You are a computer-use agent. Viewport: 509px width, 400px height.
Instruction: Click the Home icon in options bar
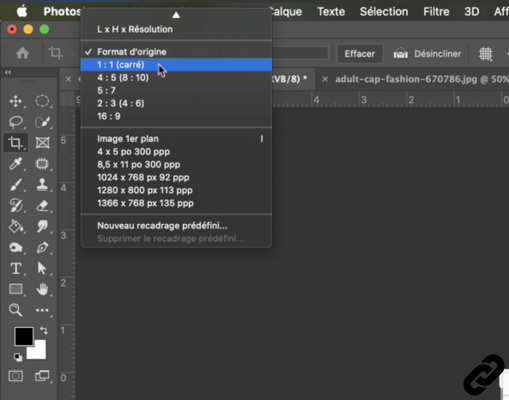[22, 53]
